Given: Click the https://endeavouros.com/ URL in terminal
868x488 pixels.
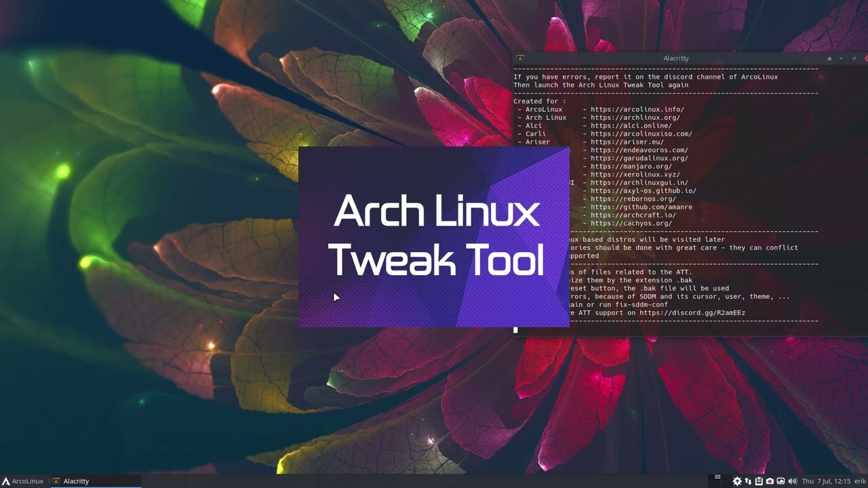Looking at the screenshot, I should 639,150.
